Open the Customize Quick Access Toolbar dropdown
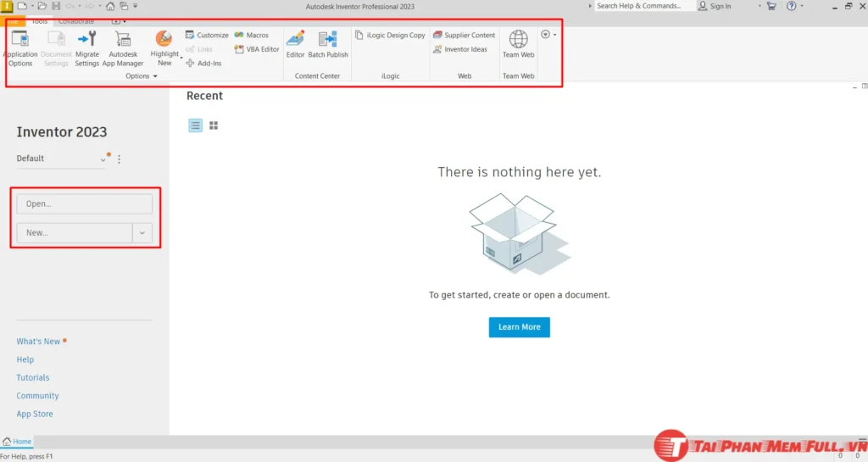 [136, 6]
